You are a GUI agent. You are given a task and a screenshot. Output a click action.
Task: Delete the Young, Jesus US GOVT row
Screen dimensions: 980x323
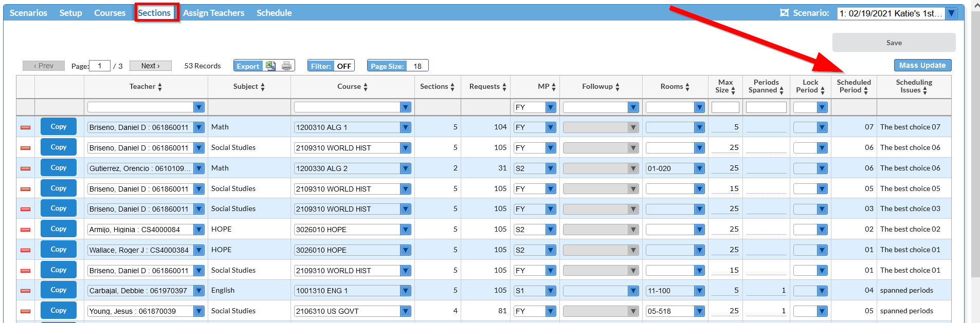coord(25,311)
